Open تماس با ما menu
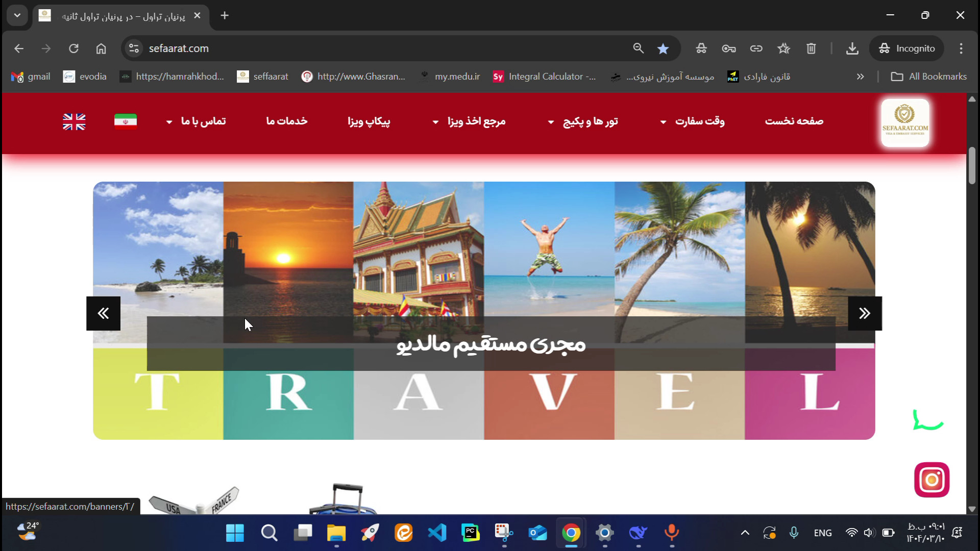980x551 pixels. click(x=197, y=121)
